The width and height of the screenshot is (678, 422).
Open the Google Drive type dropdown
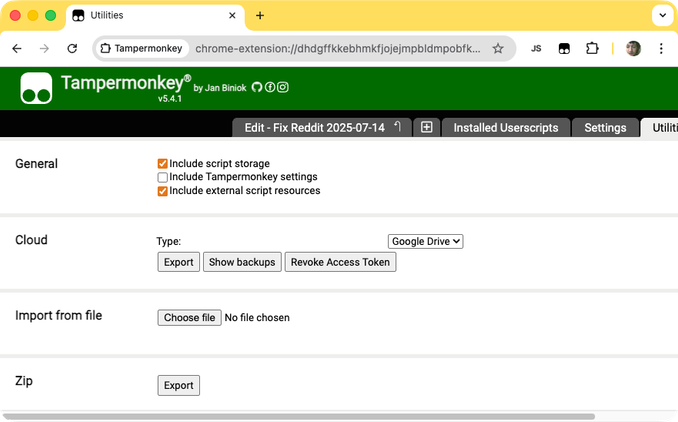coord(425,241)
